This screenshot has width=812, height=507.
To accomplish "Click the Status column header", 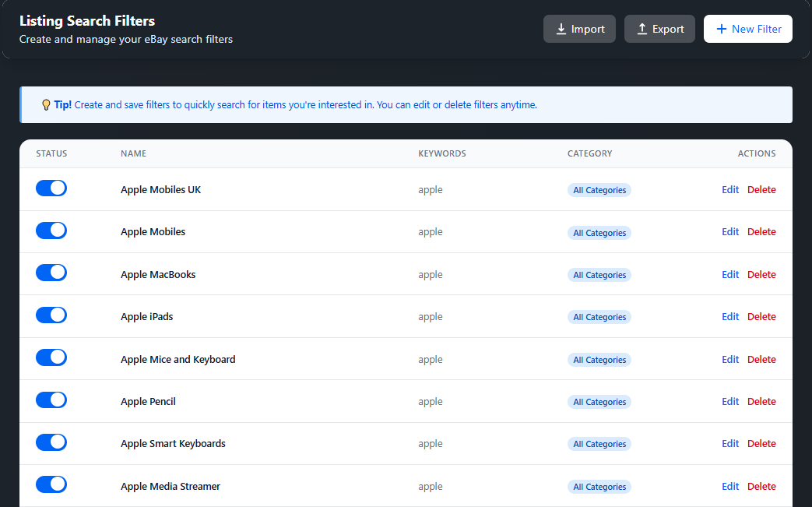I will click(x=51, y=153).
